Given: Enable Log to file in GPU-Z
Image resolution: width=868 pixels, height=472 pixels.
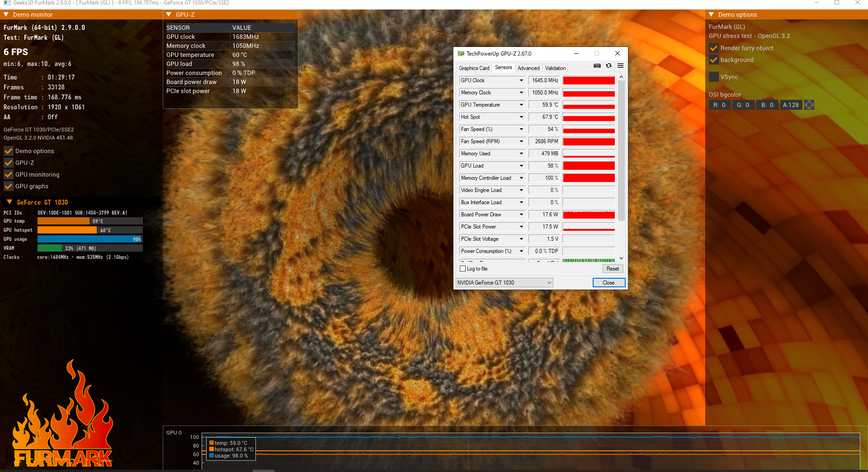Looking at the screenshot, I should click(462, 269).
